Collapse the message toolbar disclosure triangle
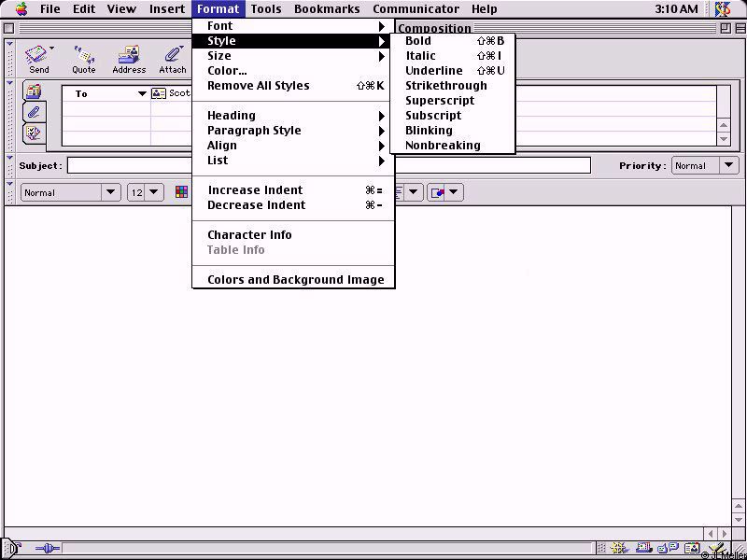Image resolution: width=747 pixels, height=560 pixels. click(x=9, y=44)
